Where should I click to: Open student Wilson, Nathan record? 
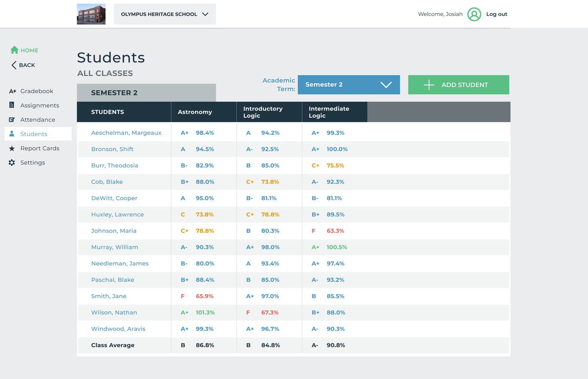point(114,312)
